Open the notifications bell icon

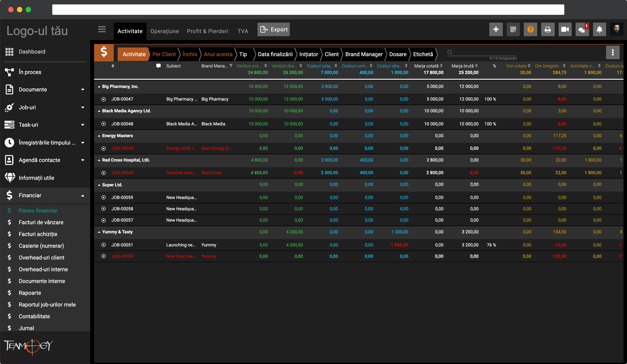(x=599, y=30)
